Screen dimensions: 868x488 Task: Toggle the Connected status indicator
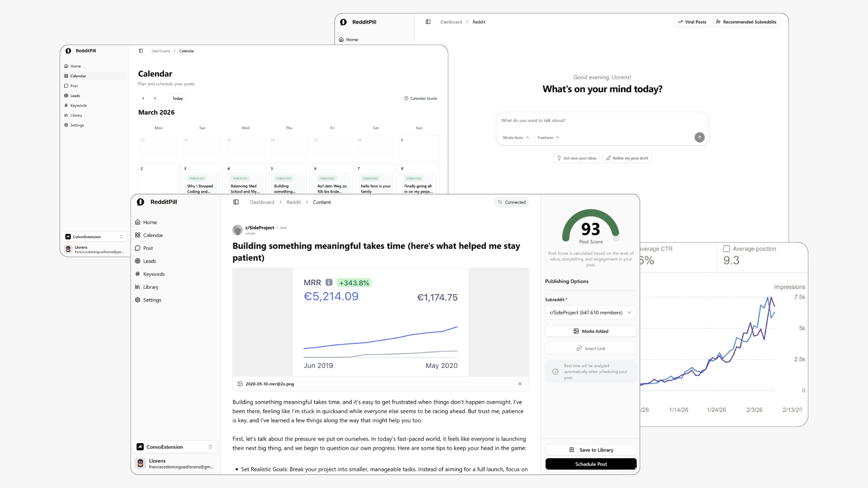pos(511,202)
